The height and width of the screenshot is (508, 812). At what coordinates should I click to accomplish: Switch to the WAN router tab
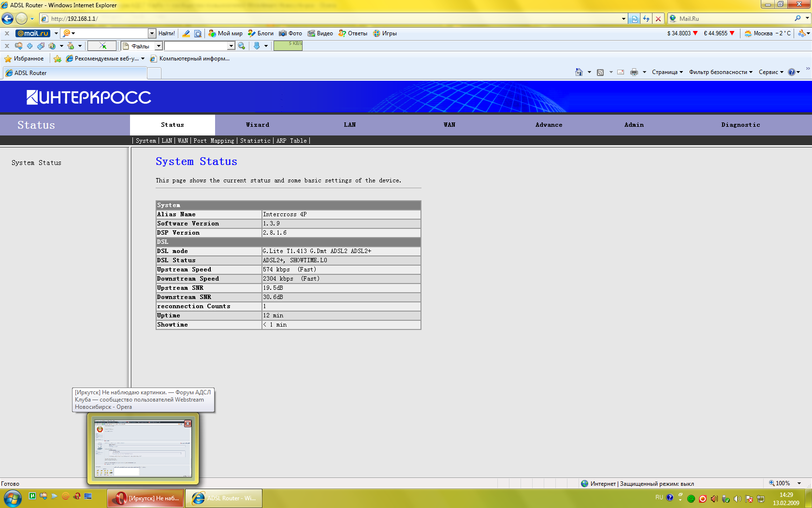449,125
